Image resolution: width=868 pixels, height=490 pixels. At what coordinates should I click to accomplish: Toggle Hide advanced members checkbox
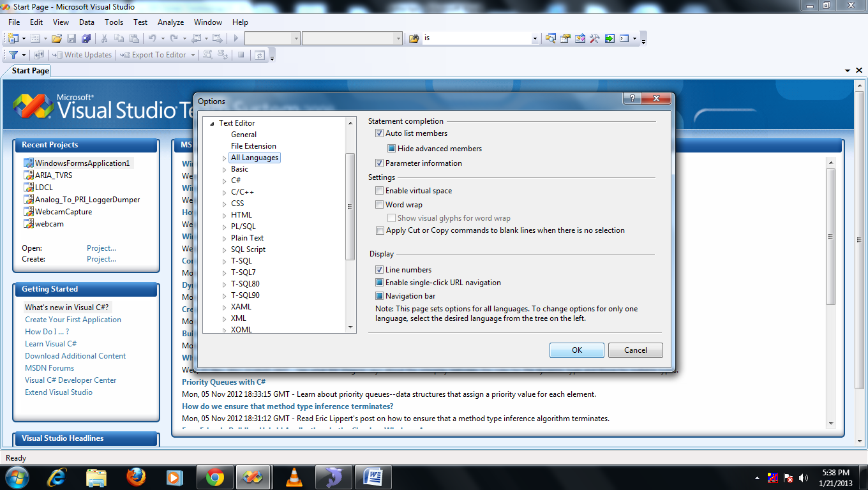(392, 149)
